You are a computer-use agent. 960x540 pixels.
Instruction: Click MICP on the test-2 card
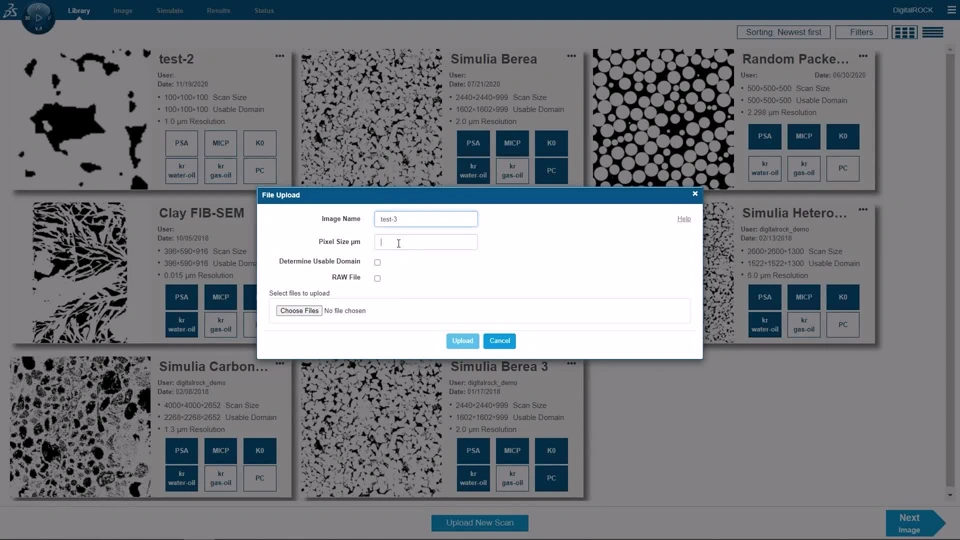[220, 143]
